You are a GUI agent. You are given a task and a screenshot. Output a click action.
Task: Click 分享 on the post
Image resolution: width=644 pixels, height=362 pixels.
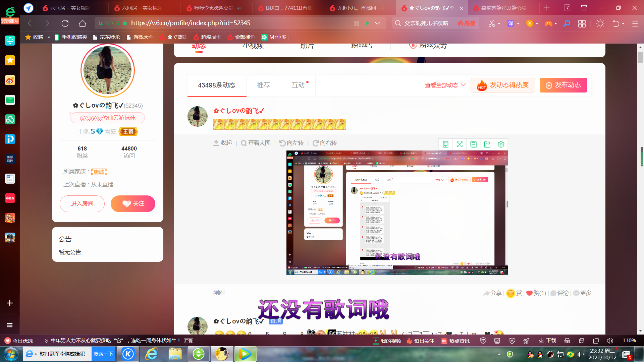pos(492,293)
